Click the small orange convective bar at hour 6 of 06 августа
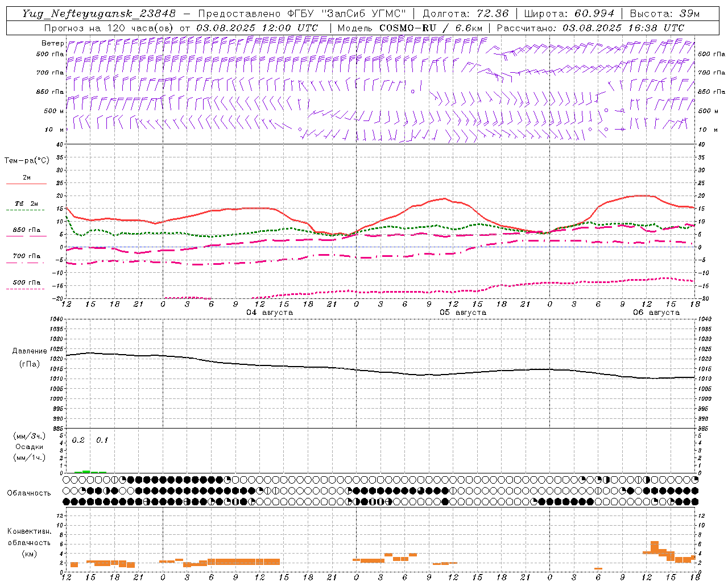 tap(598, 568)
